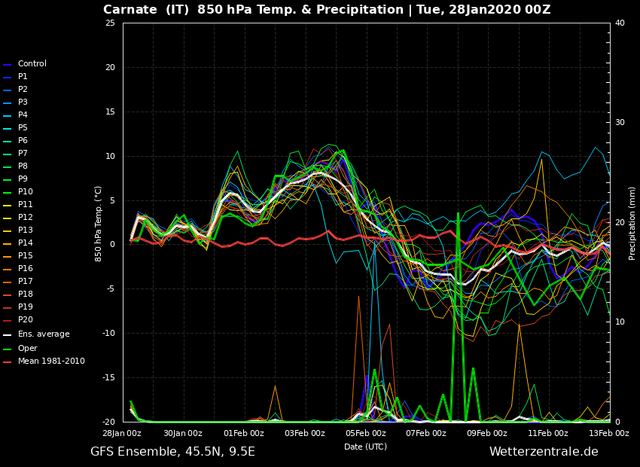Click the x-axis date label '09Feb 00z'
The height and width of the screenshot is (467, 640).
click(x=487, y=433)
